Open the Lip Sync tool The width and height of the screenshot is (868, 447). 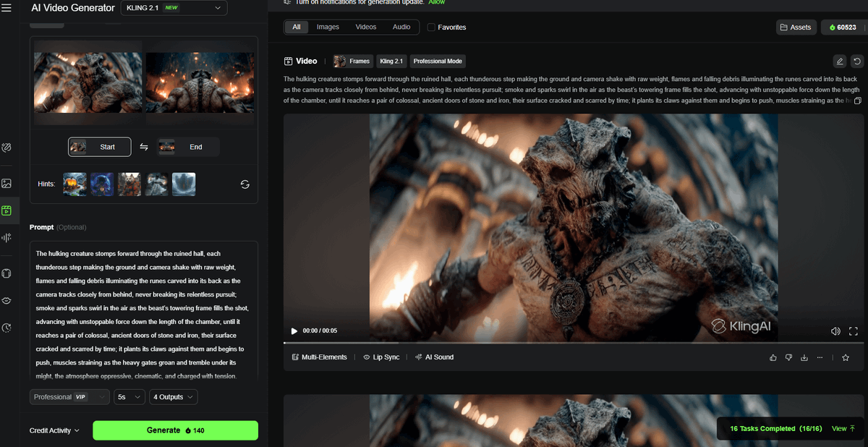(x=381, y=357)
